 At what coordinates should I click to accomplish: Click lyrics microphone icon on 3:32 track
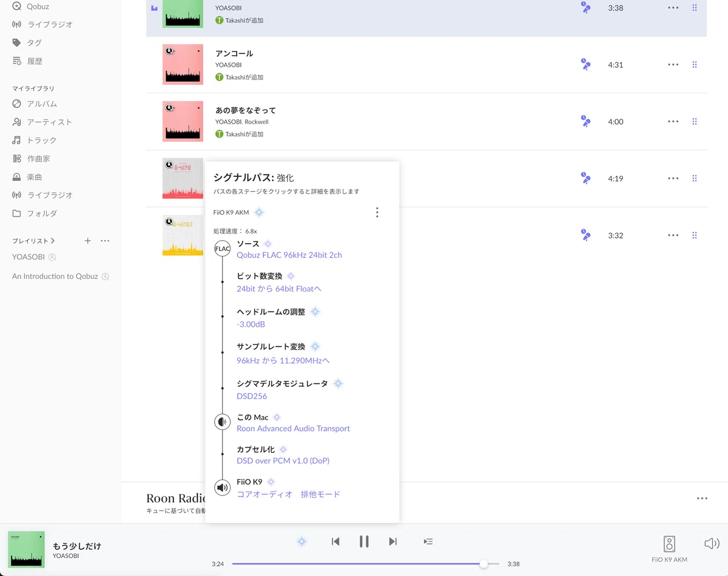585,235
